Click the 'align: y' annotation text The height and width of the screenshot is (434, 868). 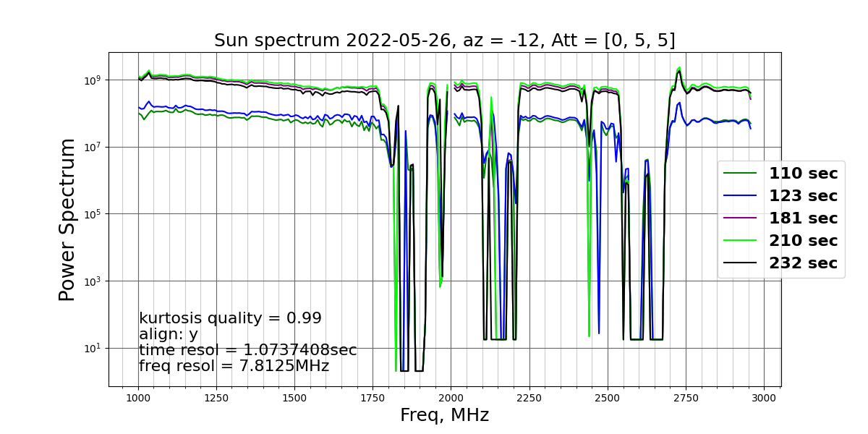pyautogui.click(x=169, y=334)
